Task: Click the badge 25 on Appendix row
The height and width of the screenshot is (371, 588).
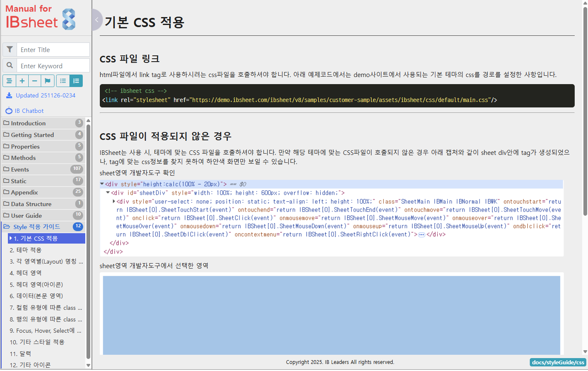Action: (78, 192)
